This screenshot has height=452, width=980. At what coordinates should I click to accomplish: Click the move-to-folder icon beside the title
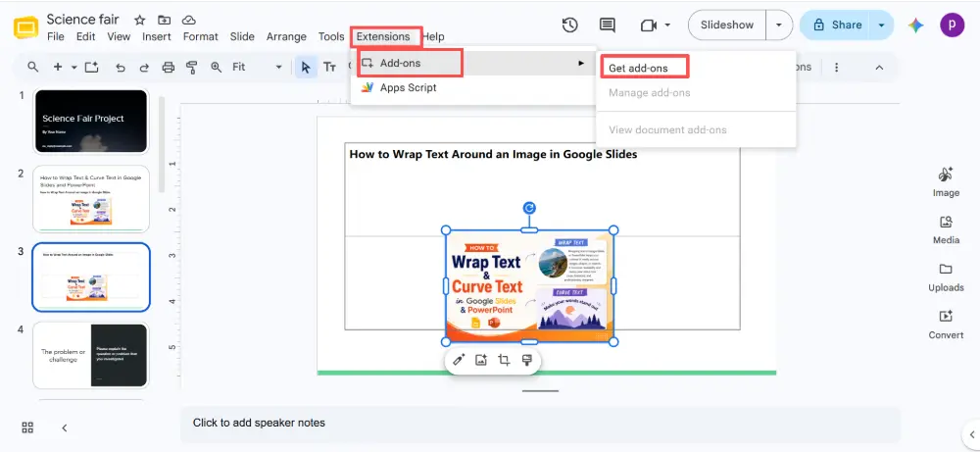coord(164,20)
